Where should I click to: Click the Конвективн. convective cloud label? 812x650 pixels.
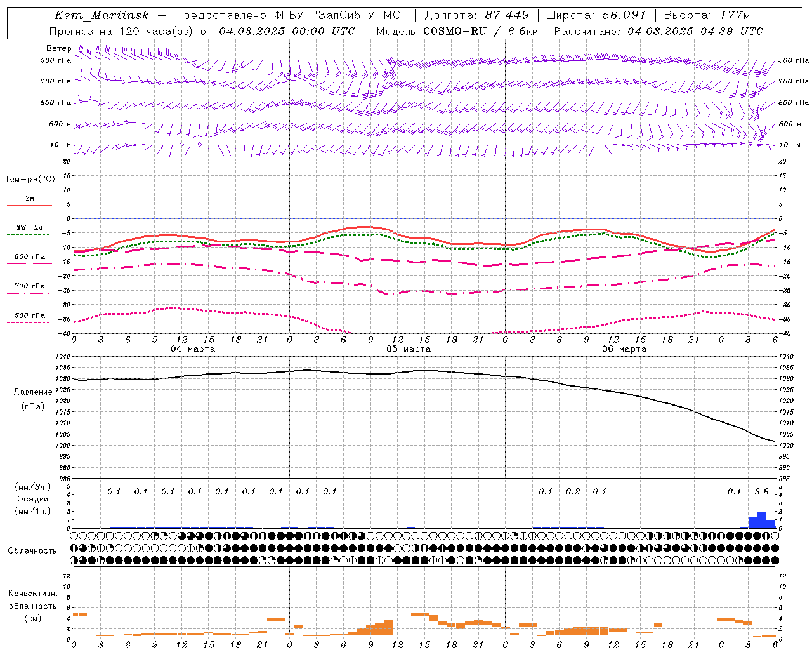coord(32,594)
